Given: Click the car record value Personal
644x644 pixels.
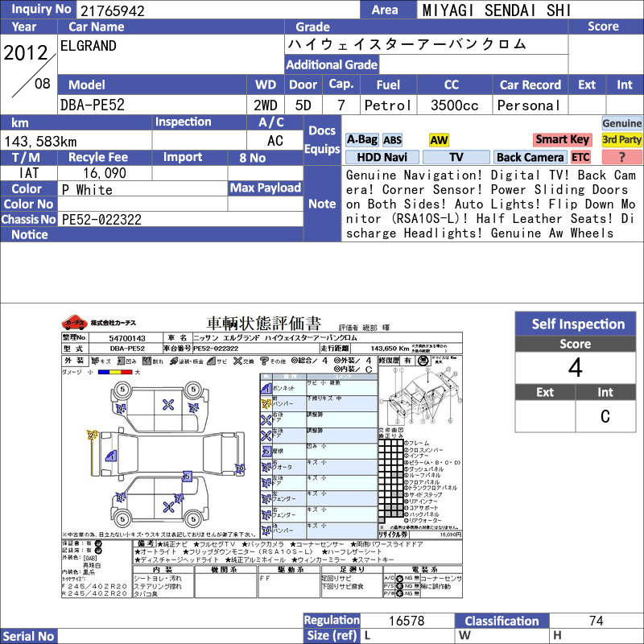Looking at the screenshot, I should pos(529,105).
